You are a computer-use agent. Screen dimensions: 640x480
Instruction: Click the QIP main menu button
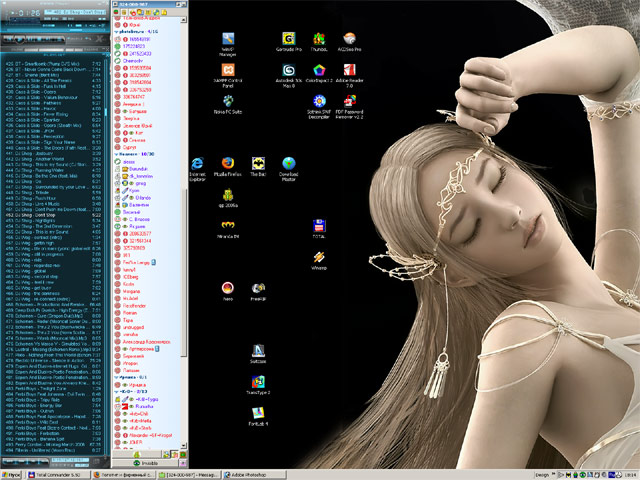tap(137, 454)
